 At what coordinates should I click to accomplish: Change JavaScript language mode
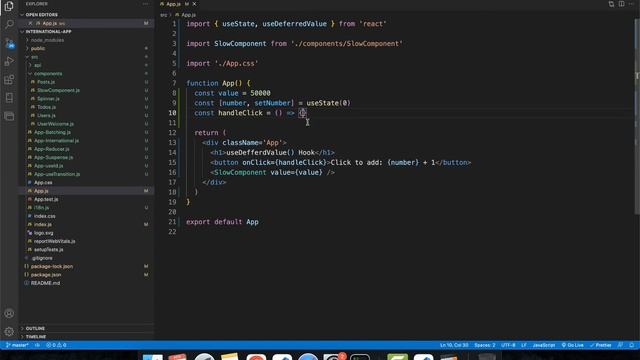pos(544,345)
